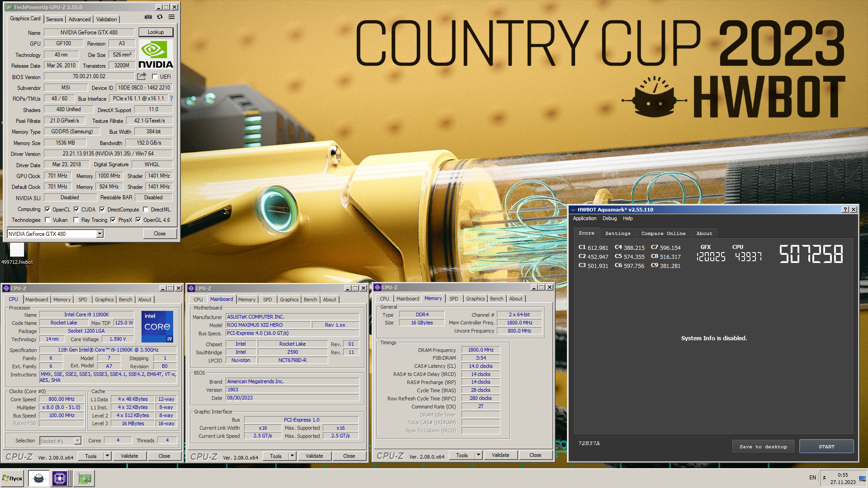Switch to the GPU-Z taskbar icon
Viewport: 868px width, 488px height.
(85, 478)
